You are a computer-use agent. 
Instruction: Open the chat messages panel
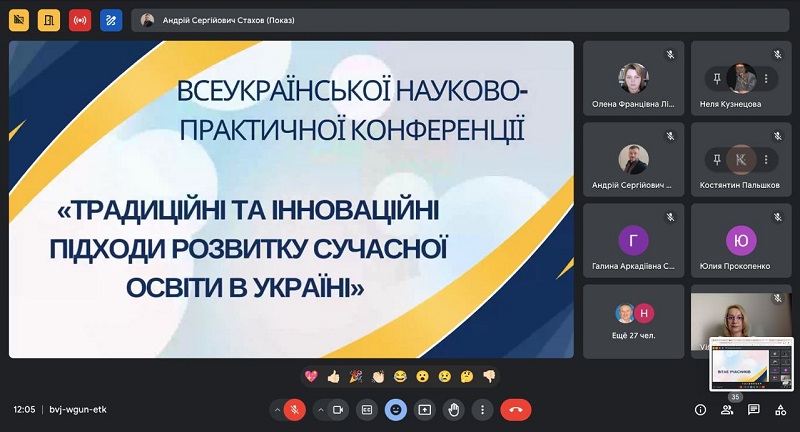click(754, 409)
